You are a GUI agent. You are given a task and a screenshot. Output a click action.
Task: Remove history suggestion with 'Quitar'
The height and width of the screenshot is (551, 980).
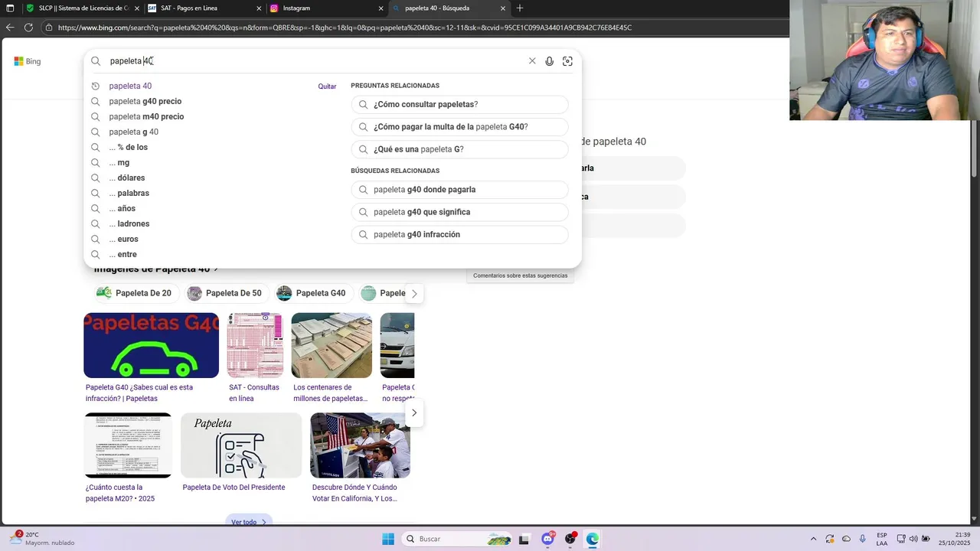tap(327, 86)
